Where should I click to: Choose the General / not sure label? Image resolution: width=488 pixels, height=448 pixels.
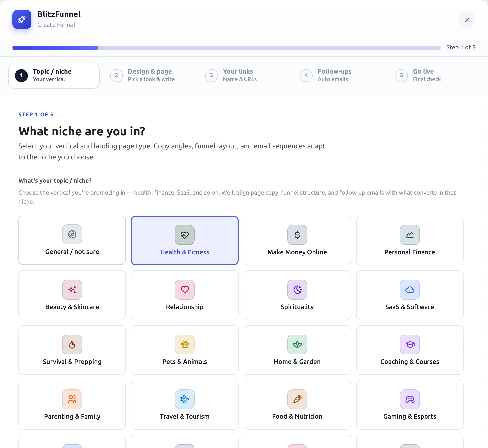pos(72,252)
